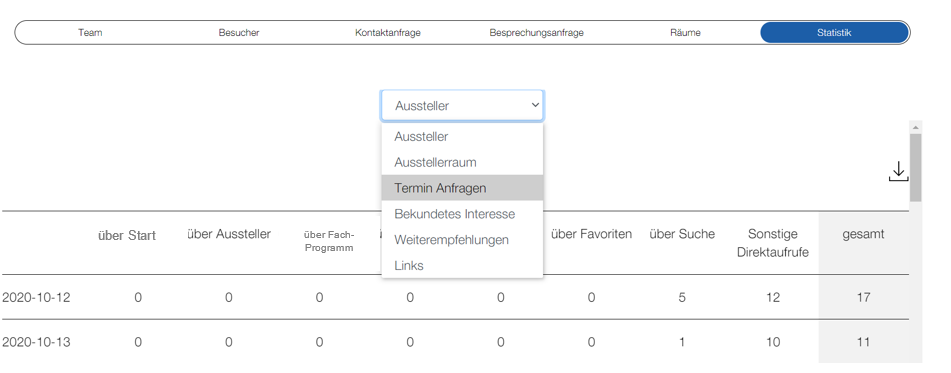Switch to the Räume tab
Viewport: 951px width, 373px height.
tap(685, 33)
